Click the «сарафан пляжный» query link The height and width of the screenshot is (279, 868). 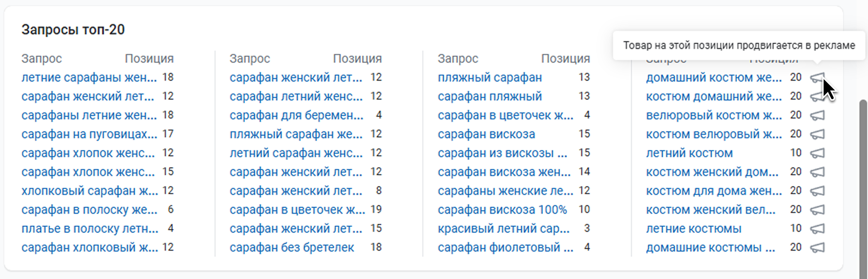pyautogui.click(x=490, y=97)
